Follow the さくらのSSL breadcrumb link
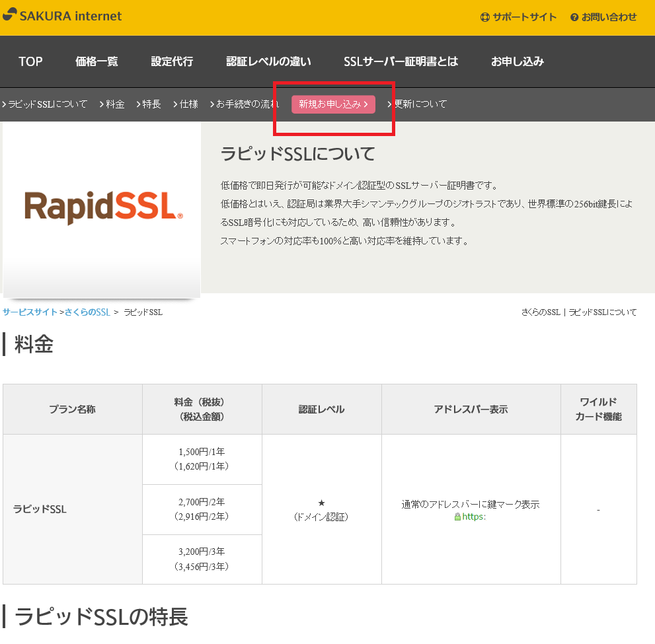 click(x=87, y=312)
